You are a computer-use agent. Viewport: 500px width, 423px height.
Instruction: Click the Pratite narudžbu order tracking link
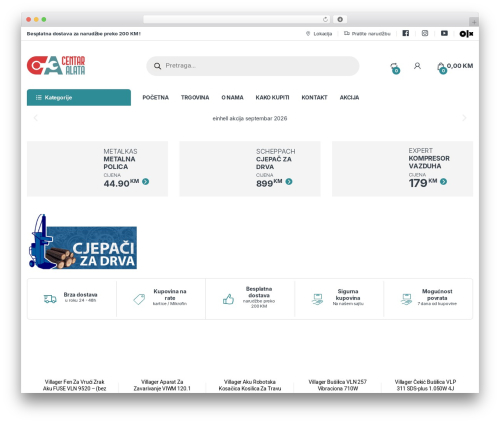pyautogui.click(x=367, y=34)
